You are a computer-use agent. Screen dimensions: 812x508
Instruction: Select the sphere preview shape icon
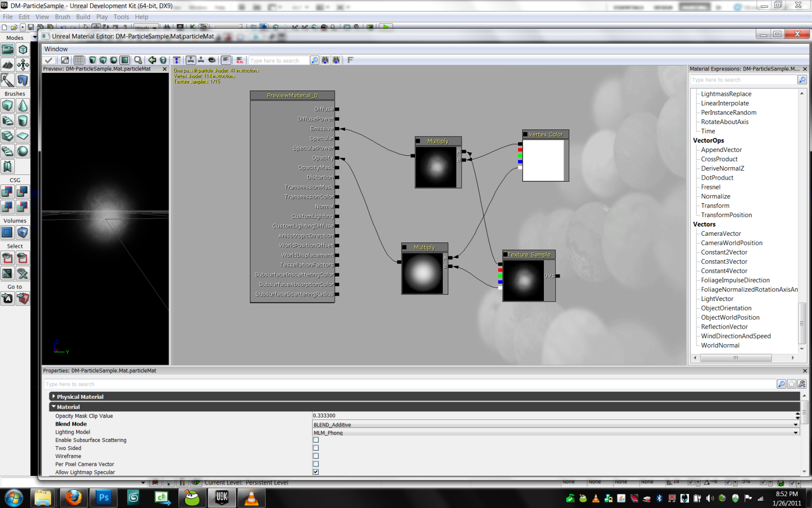coord(113,60)
